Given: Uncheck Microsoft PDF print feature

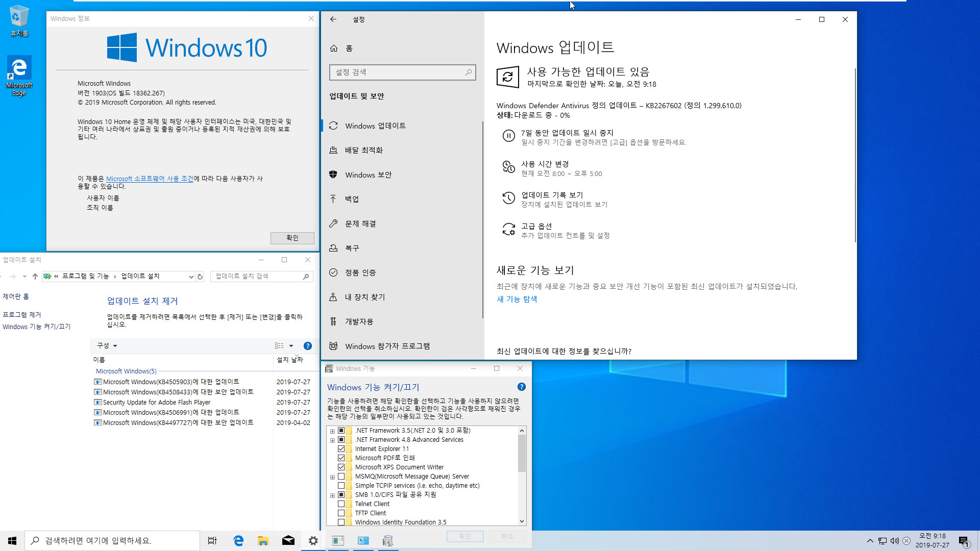Looking at the screenshot, I should point(341,458).
